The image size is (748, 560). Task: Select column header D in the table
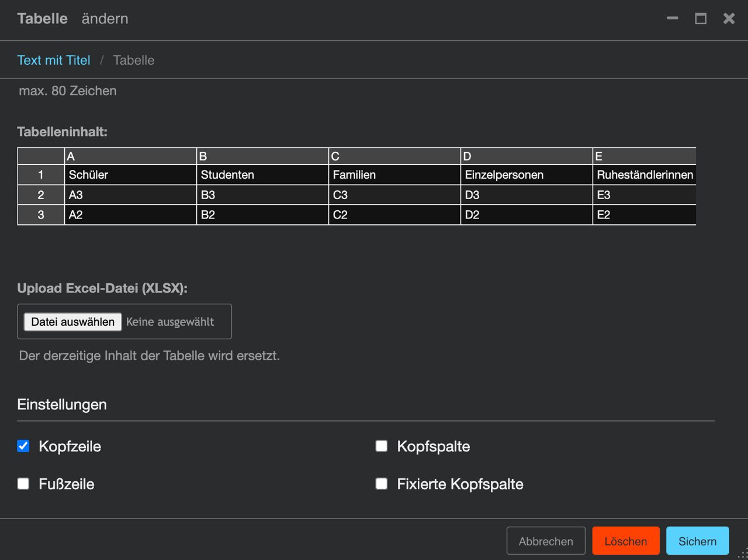coord(527,156)
